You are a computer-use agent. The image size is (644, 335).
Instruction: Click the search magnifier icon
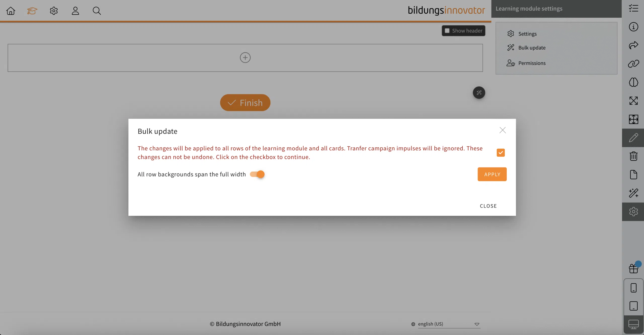[x=97, y=11]
